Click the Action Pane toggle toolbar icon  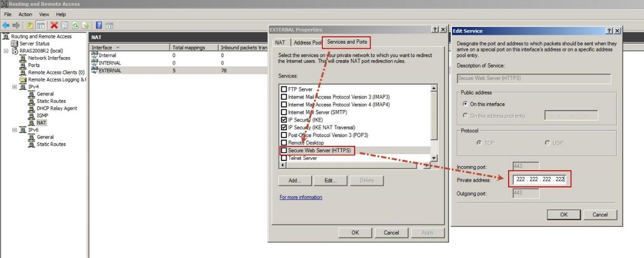click(109, 25)
